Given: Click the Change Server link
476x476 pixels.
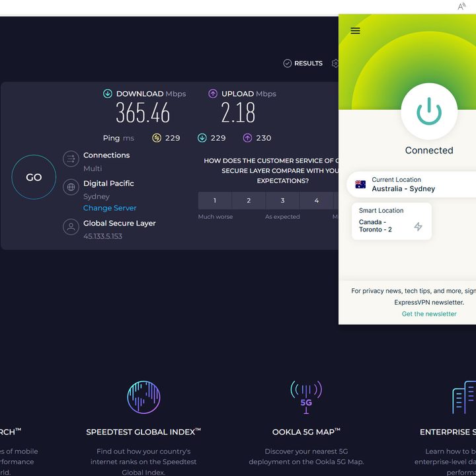Looking at the screenshot, I should (x=110, y=208).
